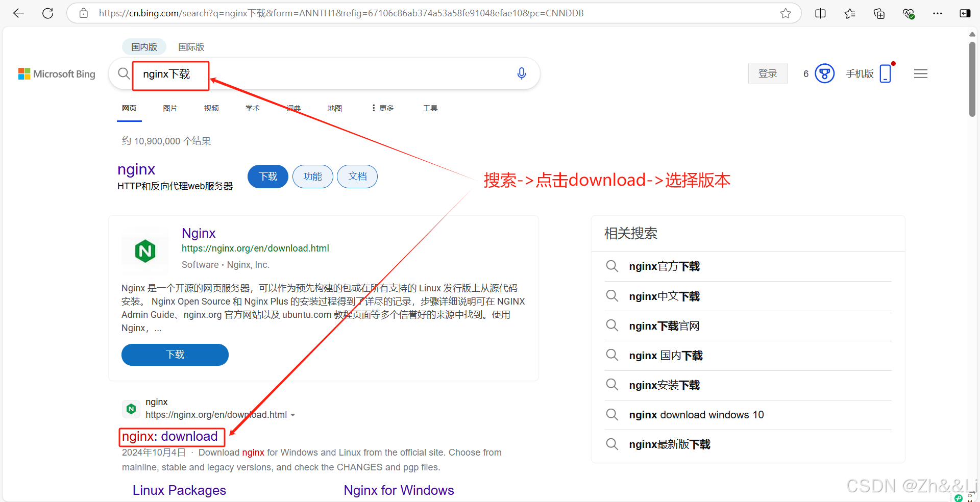Select the 学术 results tab
Viewport: 980px width, 502px height.
pyautogui.click(x=253, y=108)
